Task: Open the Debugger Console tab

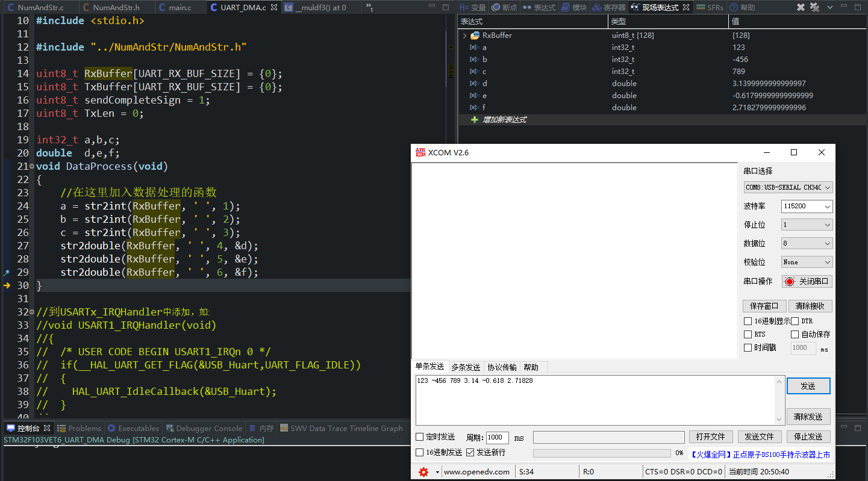Action: pos(204,429)
